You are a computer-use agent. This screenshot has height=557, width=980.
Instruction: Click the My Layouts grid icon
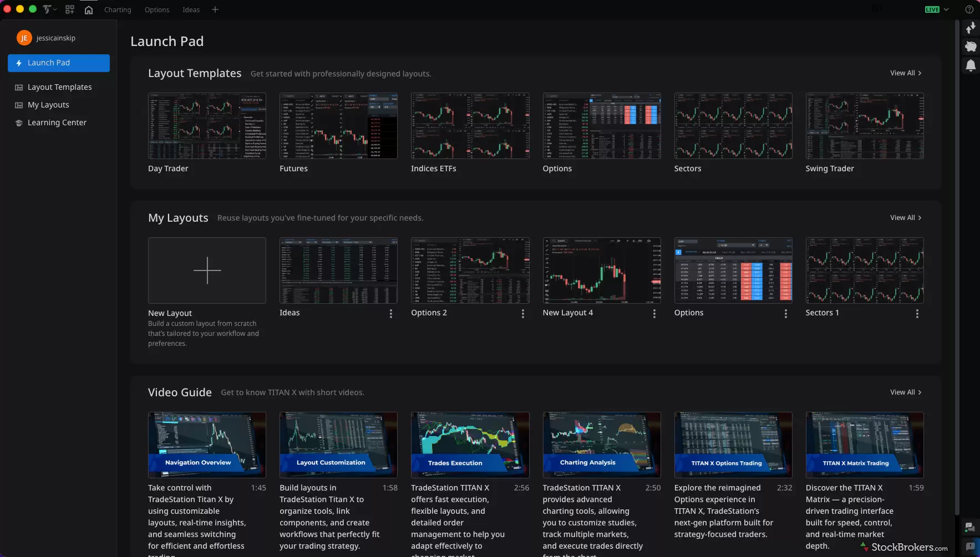[x=19, y=105]
